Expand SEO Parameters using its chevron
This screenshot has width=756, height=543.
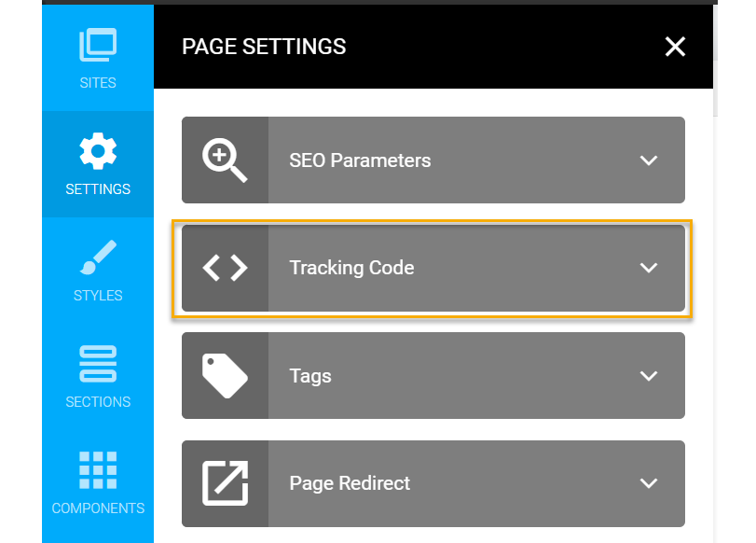click(649, 160)
